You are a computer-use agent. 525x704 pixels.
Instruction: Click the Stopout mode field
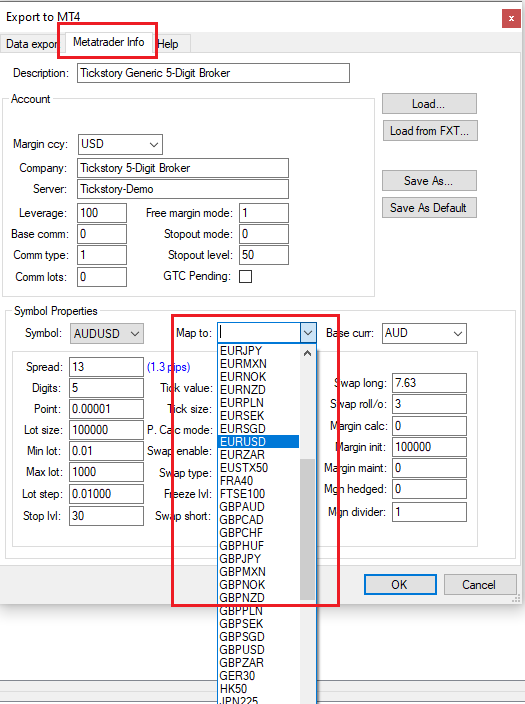(x=264, y=234)
